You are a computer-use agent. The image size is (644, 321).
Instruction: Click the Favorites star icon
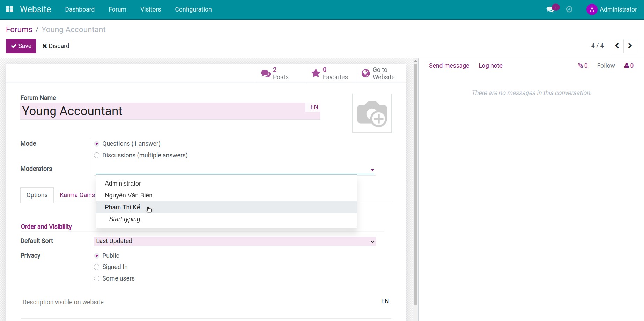[316, 73]
